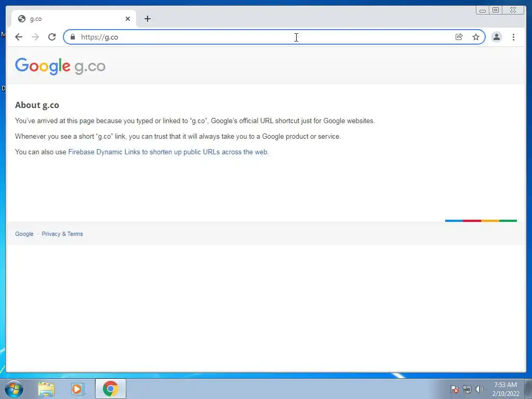Close the Chrome window
Viewport: 532px width, 399px height.
pyautogui.click(x=513, y=10)
